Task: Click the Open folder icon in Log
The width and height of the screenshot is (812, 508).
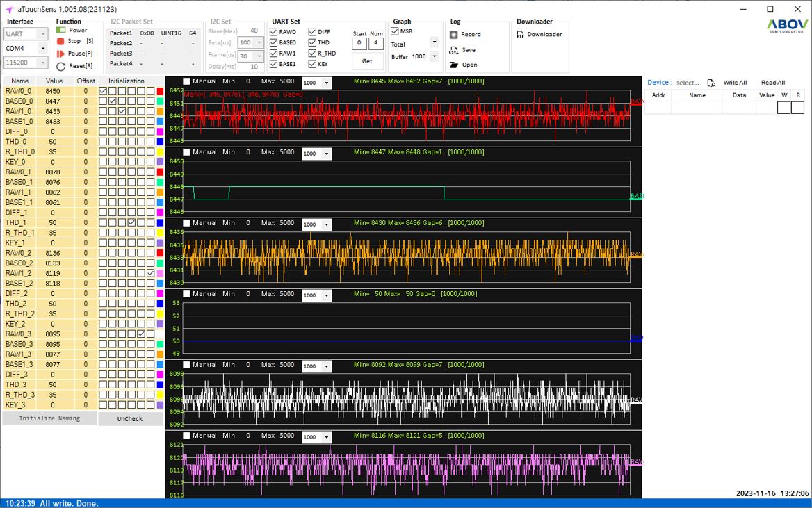Action: coord(453,65)
